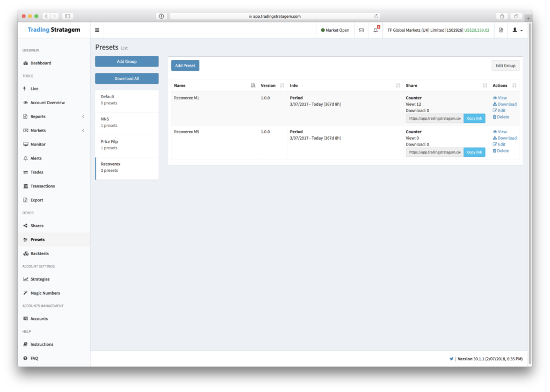Expand the Markets menu chevron
Screen dimensions: 550x392
click(83, 130)
